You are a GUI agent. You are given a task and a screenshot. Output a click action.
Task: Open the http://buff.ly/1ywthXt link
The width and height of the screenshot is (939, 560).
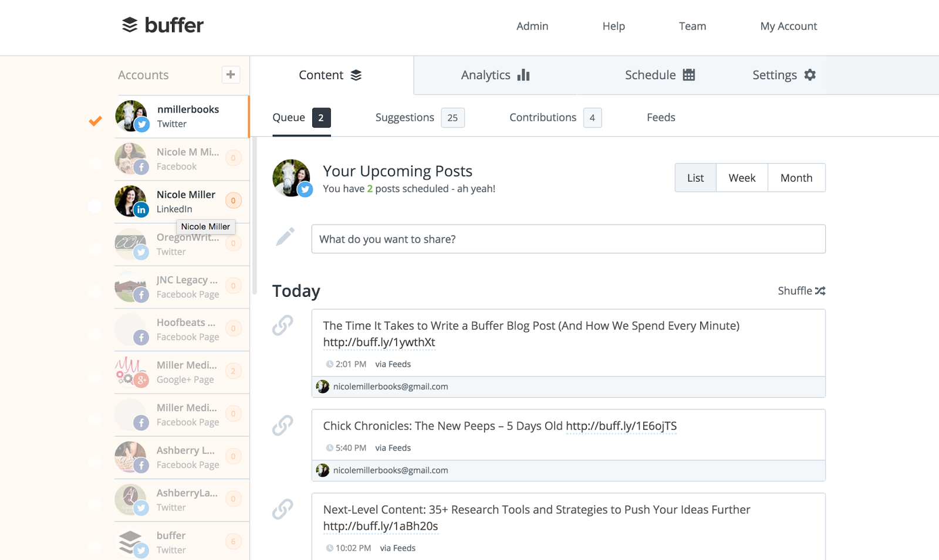coord(379,342)
